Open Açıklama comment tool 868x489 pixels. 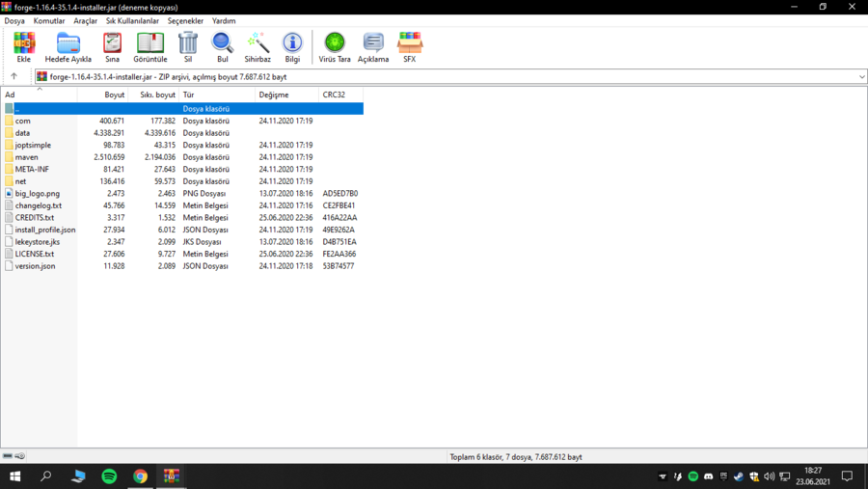pyautogui.click(x=373, y=42)
